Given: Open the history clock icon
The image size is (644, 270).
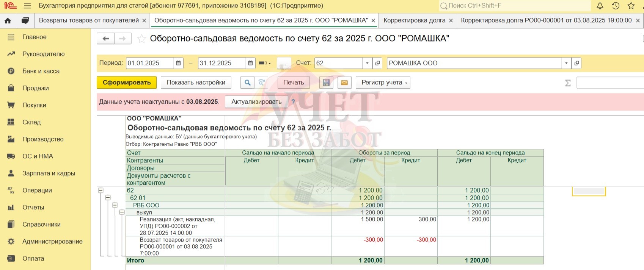Looking at the screenshot, I should tap(616, 6).
